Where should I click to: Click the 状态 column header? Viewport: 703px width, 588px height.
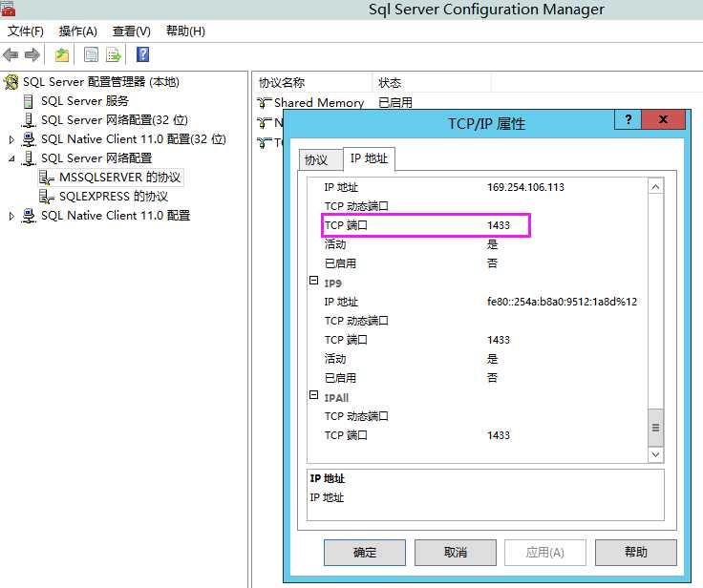pos(432,83)
